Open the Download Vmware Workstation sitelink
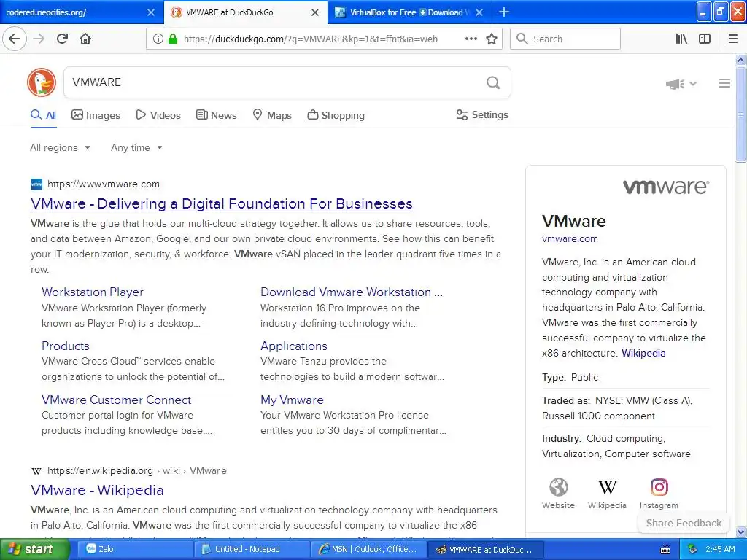 click(352, 292)
